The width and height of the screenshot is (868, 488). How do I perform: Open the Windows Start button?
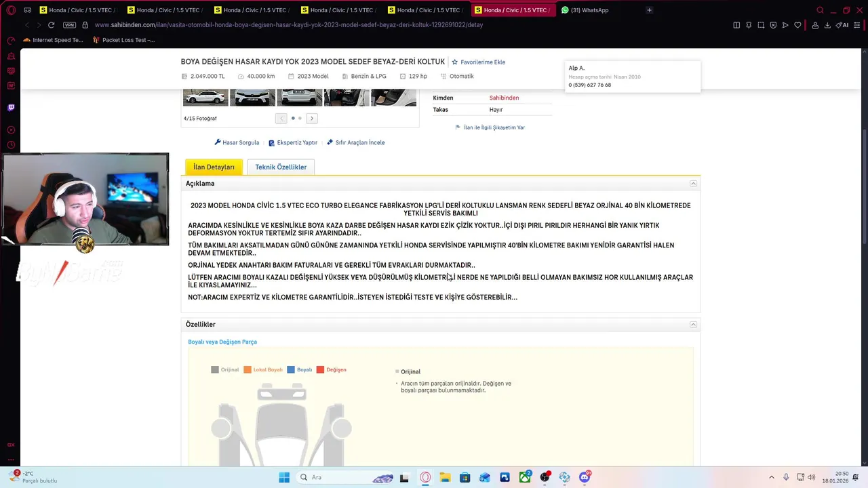[x=284, y=477]
